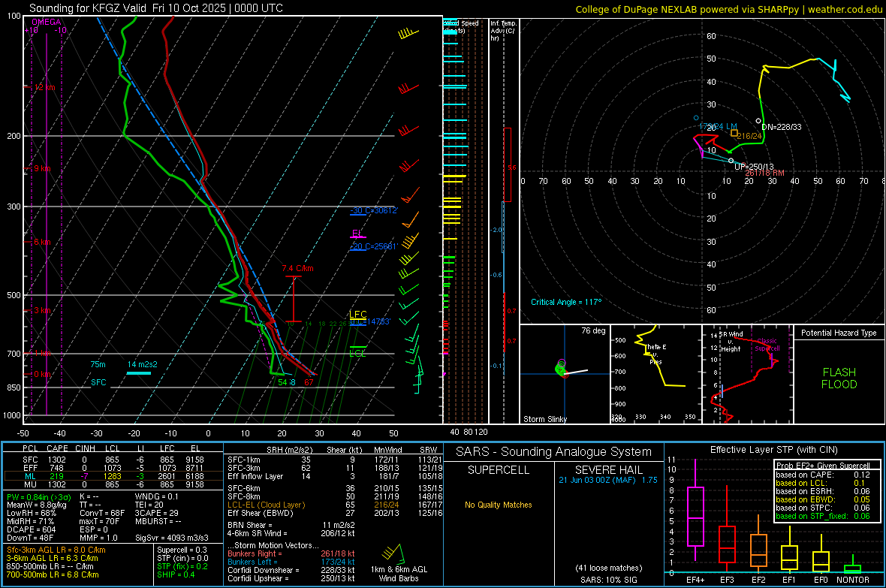Click the Prob EF2+ Given Supercell header

point(823,466)
